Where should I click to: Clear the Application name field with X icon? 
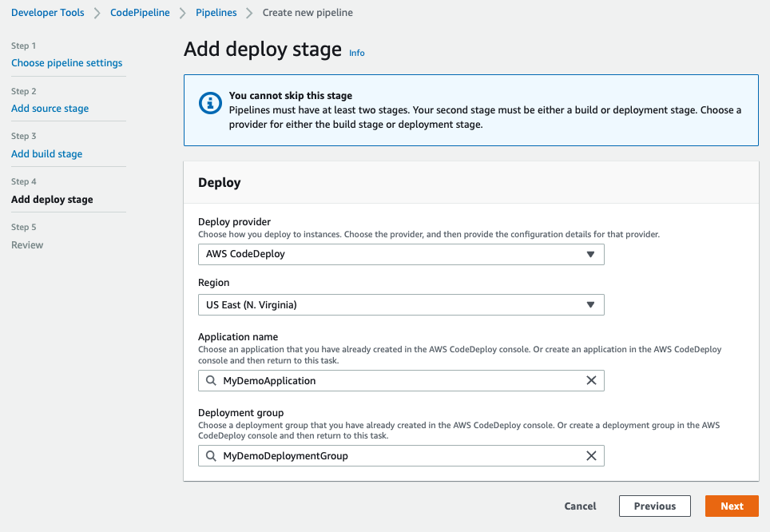(591, 381)
